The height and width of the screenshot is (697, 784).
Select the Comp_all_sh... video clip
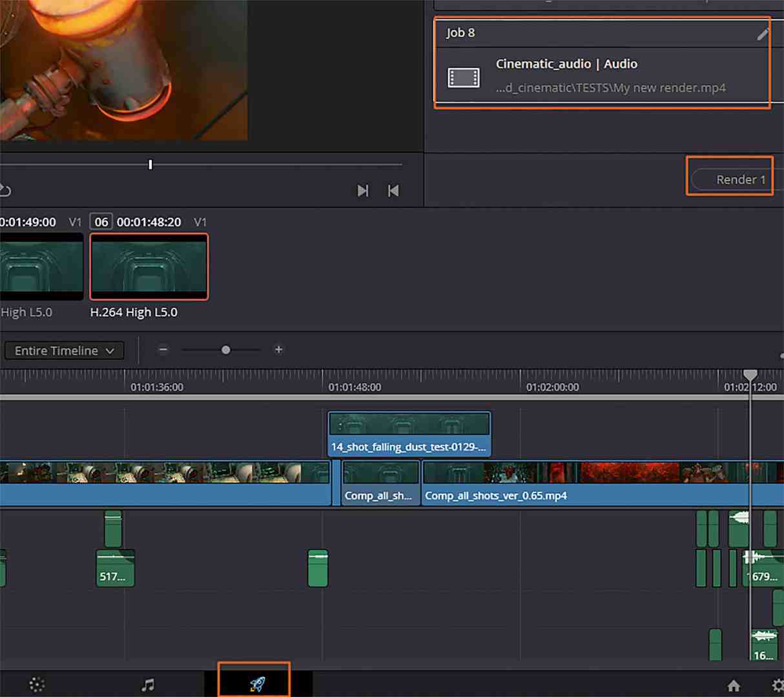[381, 483]
